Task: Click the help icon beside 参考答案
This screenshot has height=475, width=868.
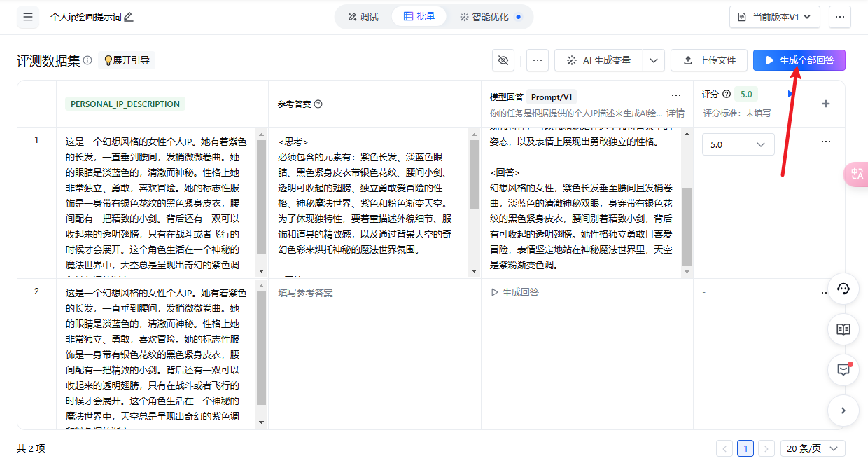Action: [318, 104]
